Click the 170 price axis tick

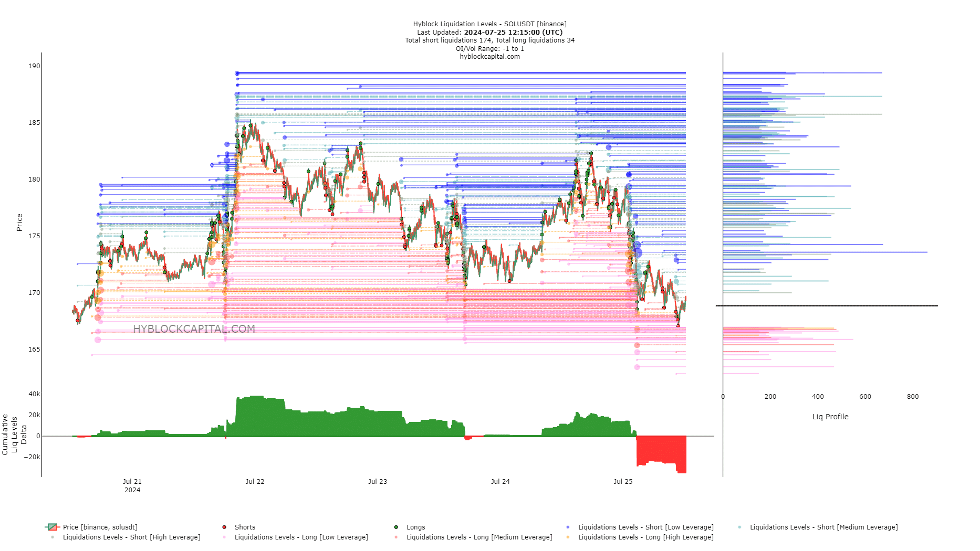(34, 293)
